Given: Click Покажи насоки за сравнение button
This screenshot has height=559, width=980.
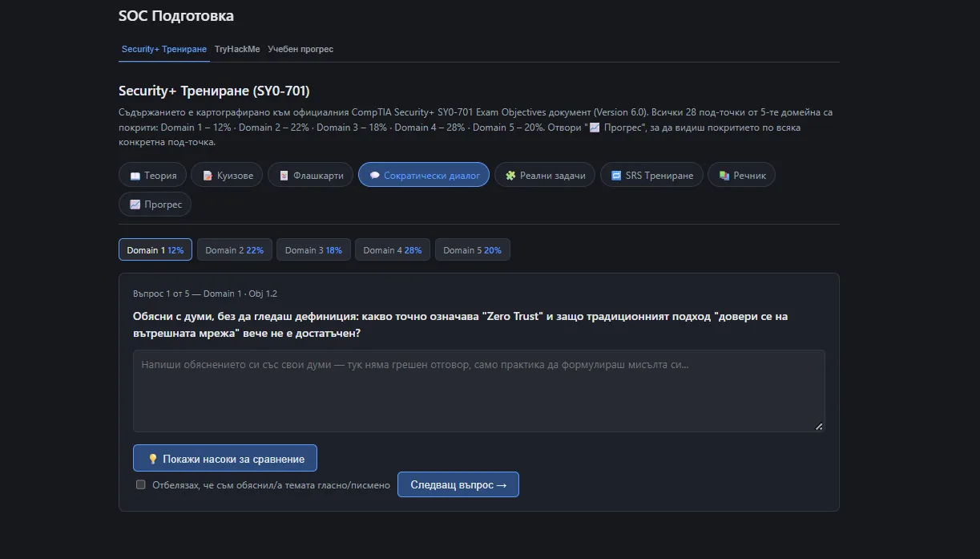Looking at the screenshot, I should pyautogui.click(x=225, y=458).
